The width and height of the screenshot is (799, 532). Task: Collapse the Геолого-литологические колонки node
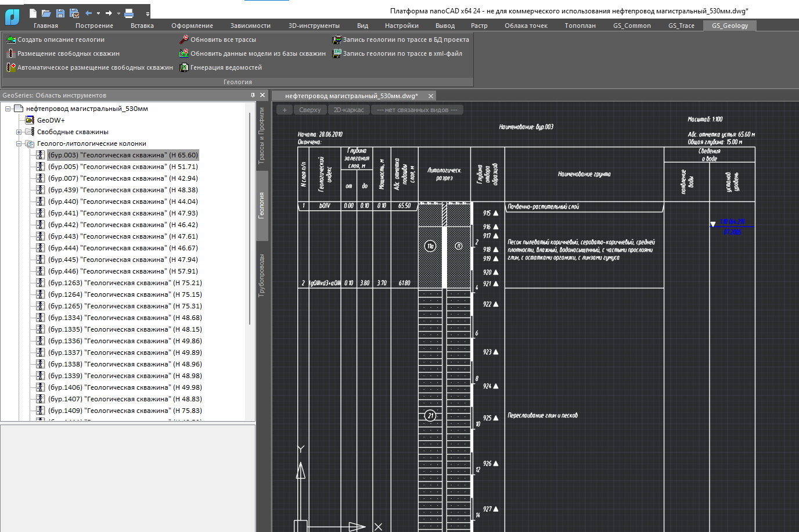coord(19,143)
